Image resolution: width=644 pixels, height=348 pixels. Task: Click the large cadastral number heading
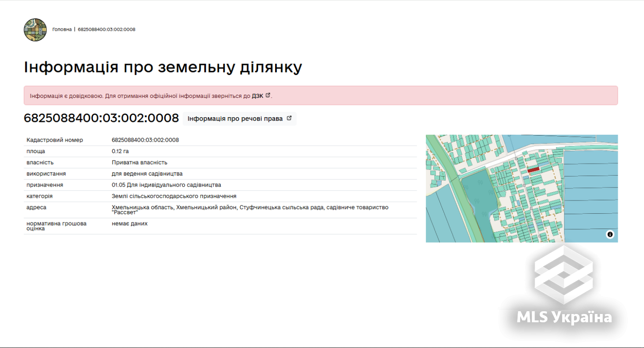click(x=101, y=118)
